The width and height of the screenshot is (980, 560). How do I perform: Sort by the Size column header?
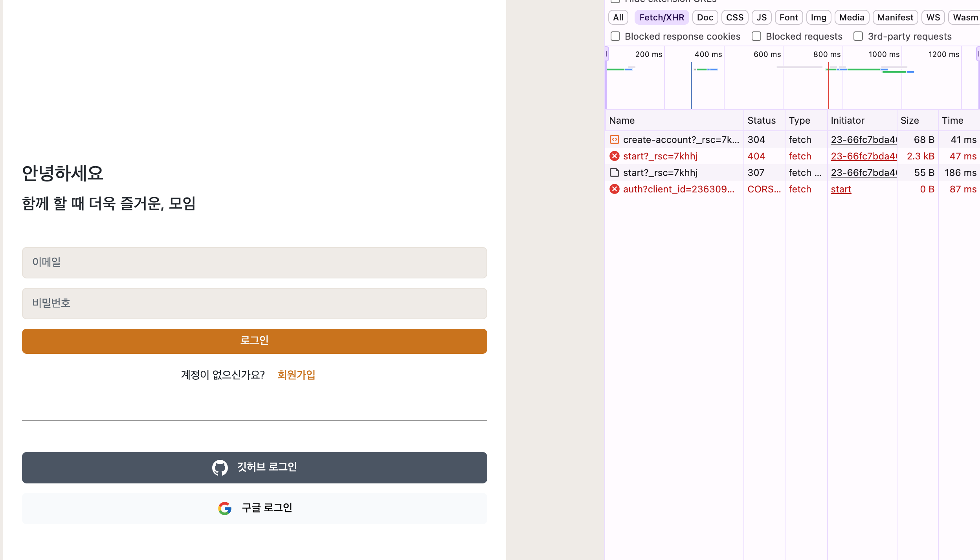click(x=918, y=120)
